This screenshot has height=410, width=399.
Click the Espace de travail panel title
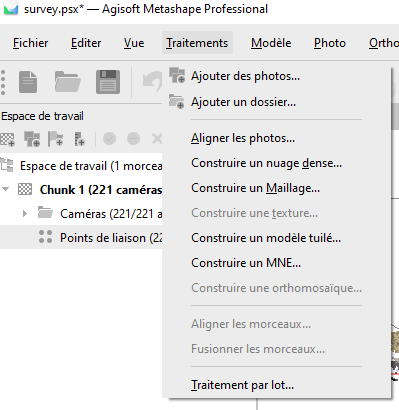(x=42, y=116)
